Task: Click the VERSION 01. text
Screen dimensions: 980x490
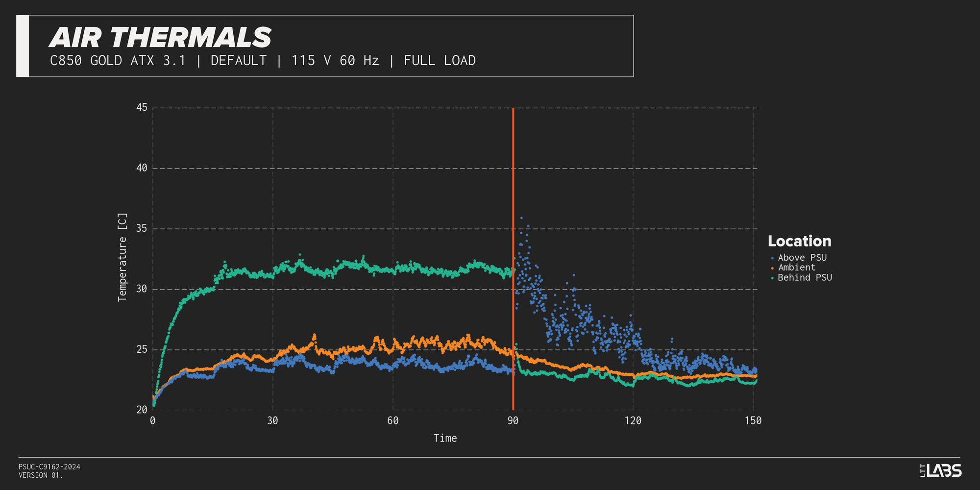Action: [41, 475]
